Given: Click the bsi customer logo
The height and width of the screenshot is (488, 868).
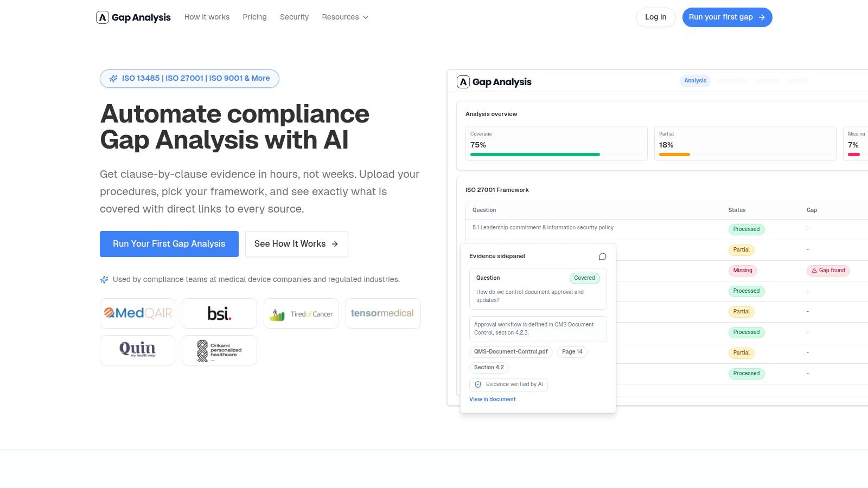Looking at the screenshot, I should [219, 313].
